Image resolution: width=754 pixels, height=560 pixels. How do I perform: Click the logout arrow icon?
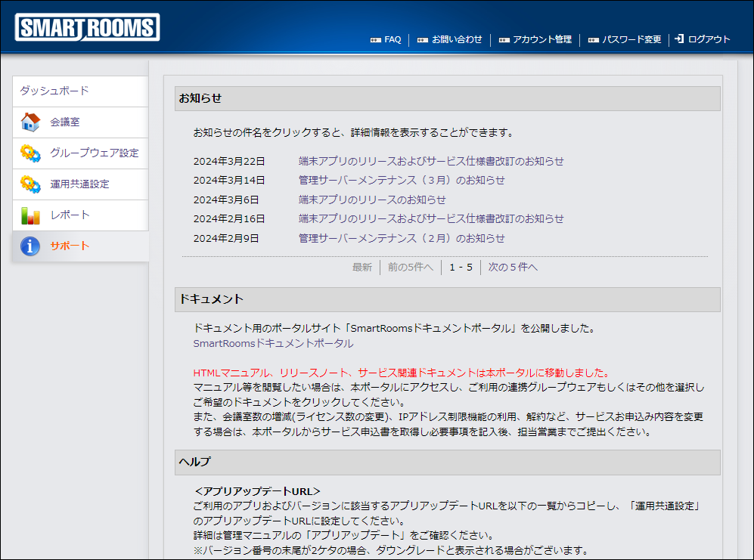point(679,39)
